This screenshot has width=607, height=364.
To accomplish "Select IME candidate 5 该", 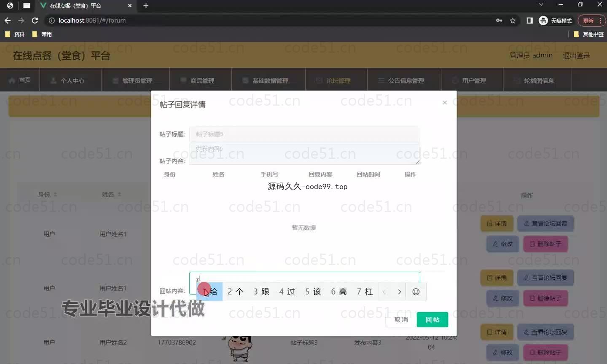I will click(x=313, y=292).
